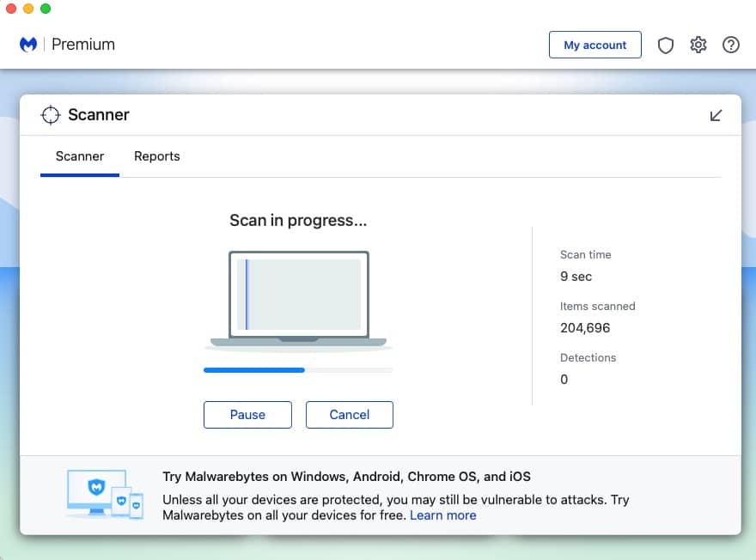Click the scan progress bar
The height and width of the screenshot is (560, 756).
[x=298, y=370]
